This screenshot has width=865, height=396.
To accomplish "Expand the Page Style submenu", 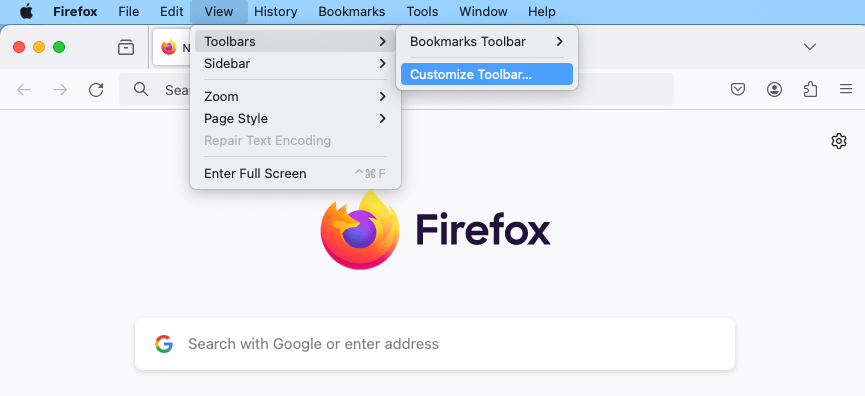I will click(x=295, y=119).
